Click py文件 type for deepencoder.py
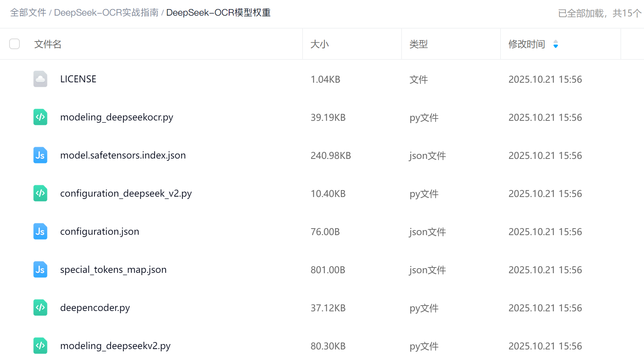The height and width of the screenshot is (362, 644). [x=424, y=308]
